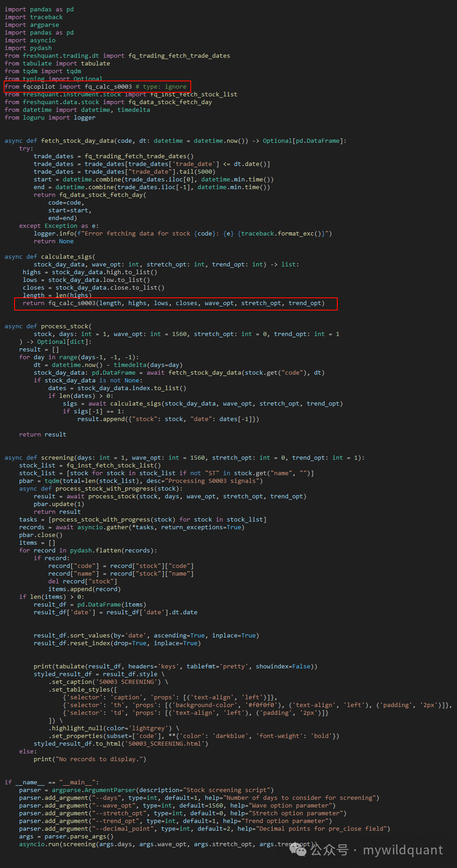Viewport: 457px width, 868px height.
Task: Select the "--stretch_opt" add_argument line
Action: 183,813
